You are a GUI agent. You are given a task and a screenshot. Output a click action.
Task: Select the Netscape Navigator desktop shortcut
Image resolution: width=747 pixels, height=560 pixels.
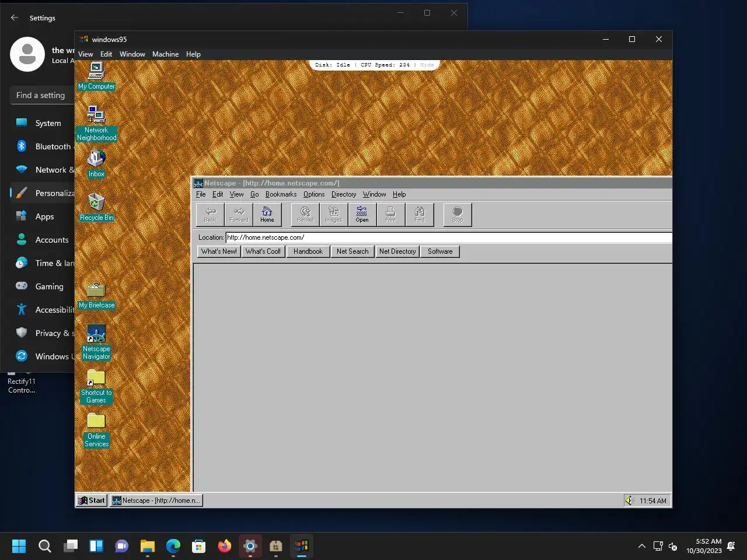[96, 342]
